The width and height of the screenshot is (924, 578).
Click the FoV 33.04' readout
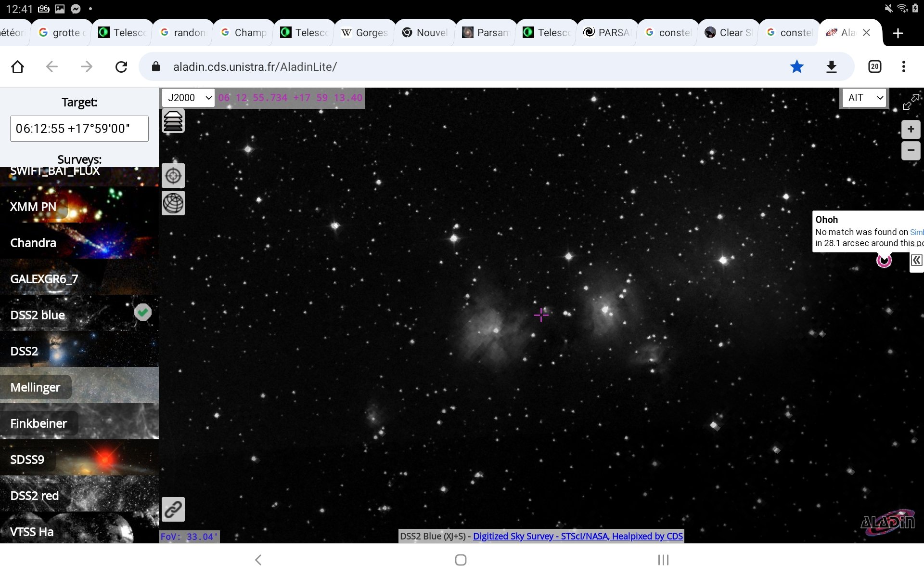click(x=189, y=537)
